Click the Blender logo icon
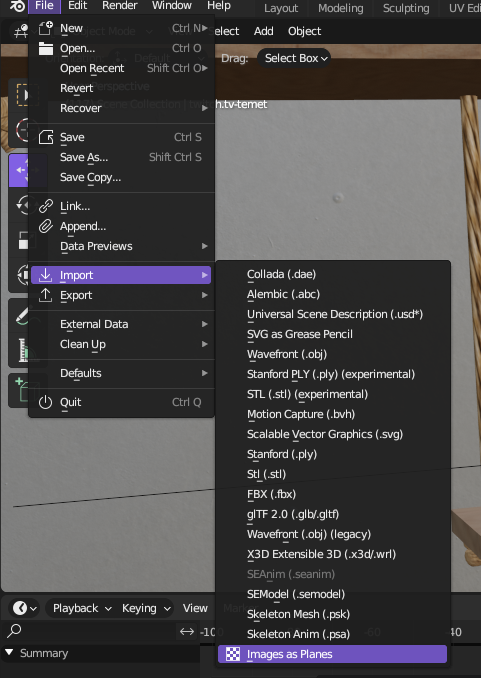The height and width of the screenshot is (678, 481). click(x=16, y=6)
